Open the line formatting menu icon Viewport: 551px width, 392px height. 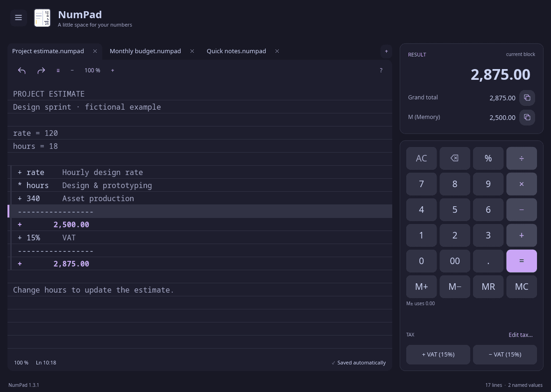pyautogui.click(x=58, y=70)
